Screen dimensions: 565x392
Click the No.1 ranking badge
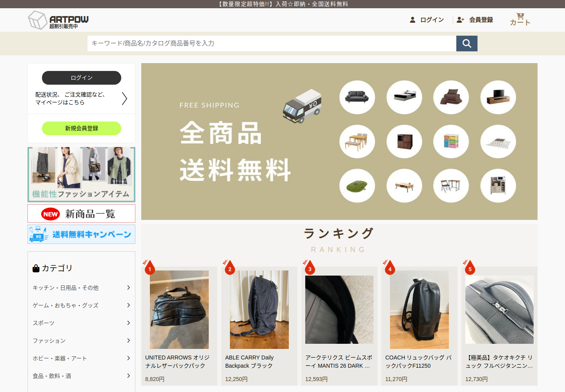(149, 267)
